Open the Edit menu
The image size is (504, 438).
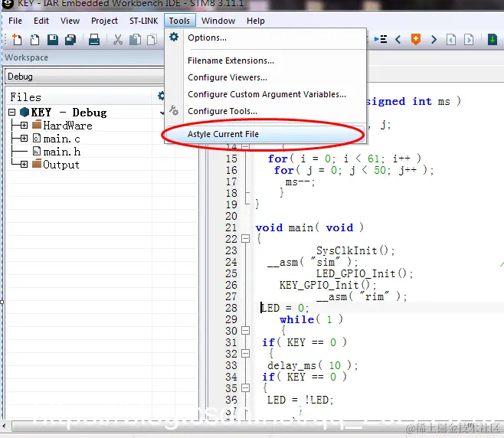pos(41,21)
